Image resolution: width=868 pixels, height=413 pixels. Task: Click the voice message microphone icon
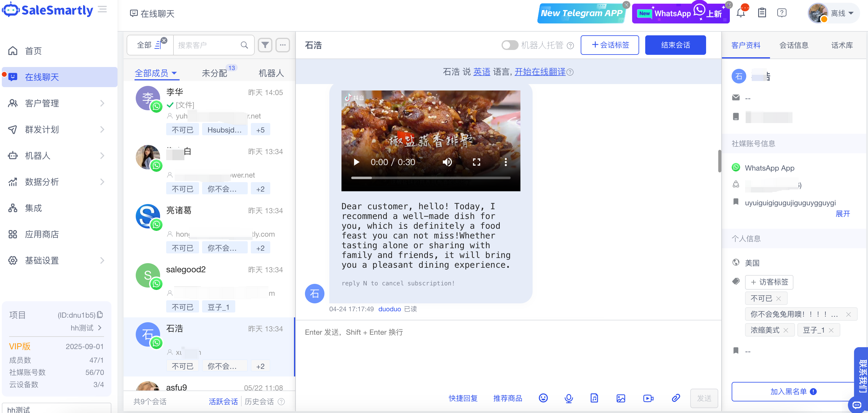click(569, 398)
